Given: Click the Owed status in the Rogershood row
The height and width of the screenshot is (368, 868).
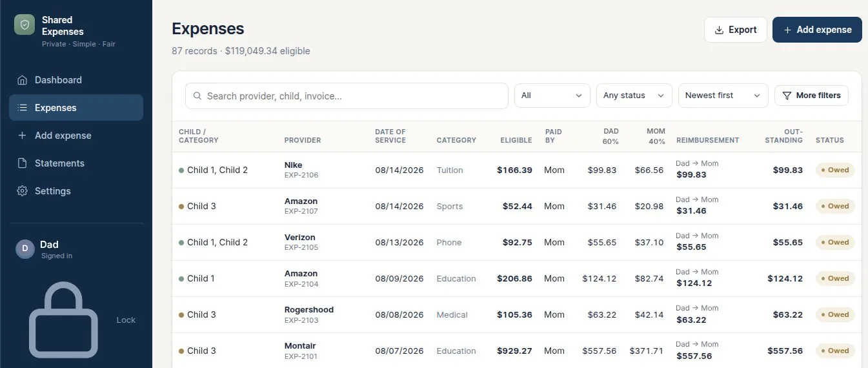Looking at the screenshot, I should pos(835,315).
